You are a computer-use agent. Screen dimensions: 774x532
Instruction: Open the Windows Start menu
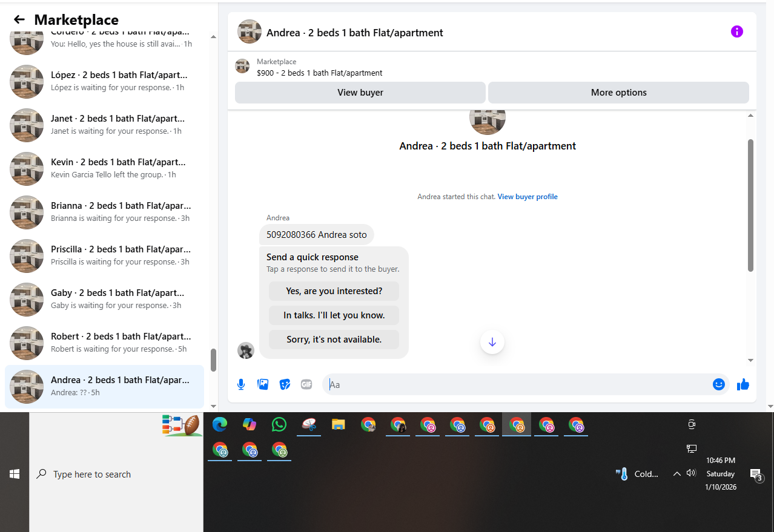pyautogui.click(x=15, y=474)
